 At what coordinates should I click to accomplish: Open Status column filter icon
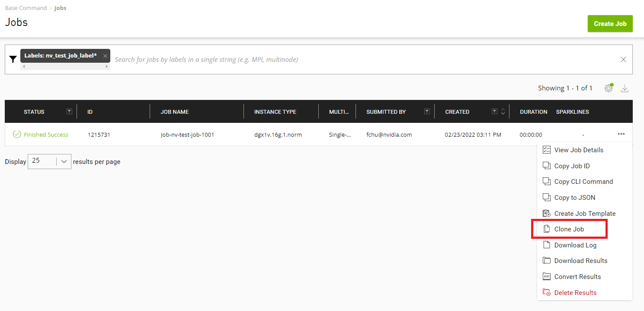pos(69,112)
